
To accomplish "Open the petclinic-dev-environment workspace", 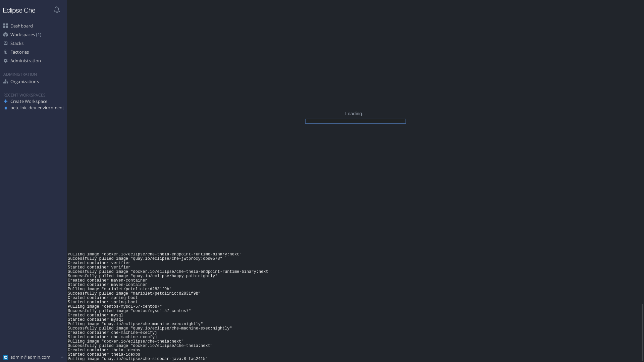I will (x=37, y=108).
